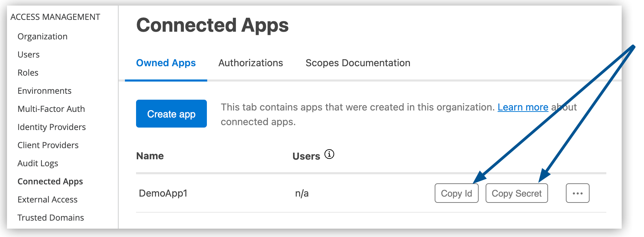Open the Scopes Documentation tab
This screenshot has width=644, height=237.
(358, 63)
